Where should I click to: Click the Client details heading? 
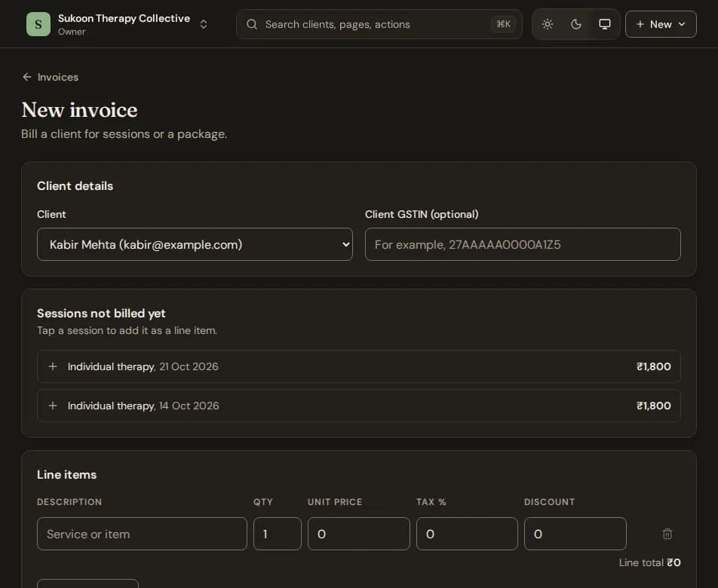75,185
